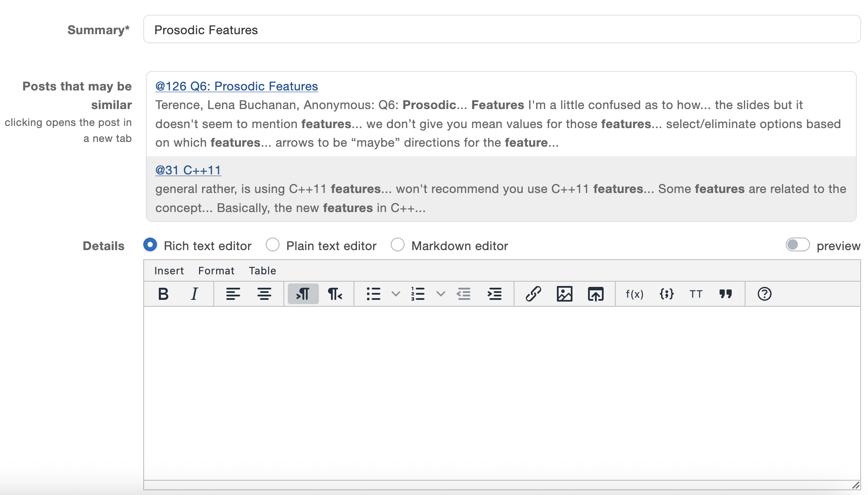
Task: Insert a code block with braces icon
Action: pyautogui.click(x=666, y=294)
